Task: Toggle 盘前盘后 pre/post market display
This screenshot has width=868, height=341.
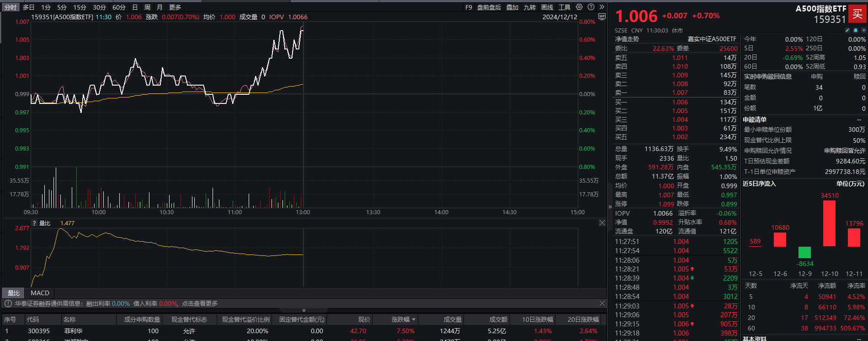Action: coord(489,7)
